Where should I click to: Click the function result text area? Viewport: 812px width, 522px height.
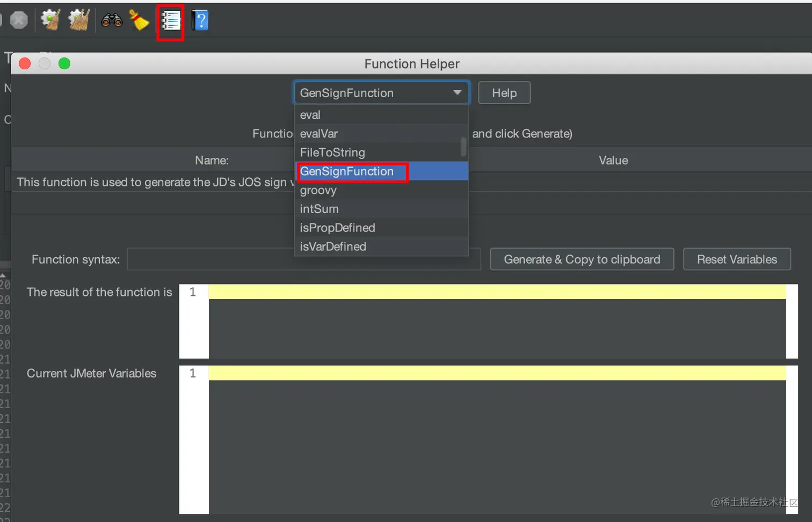pos(497,321)
